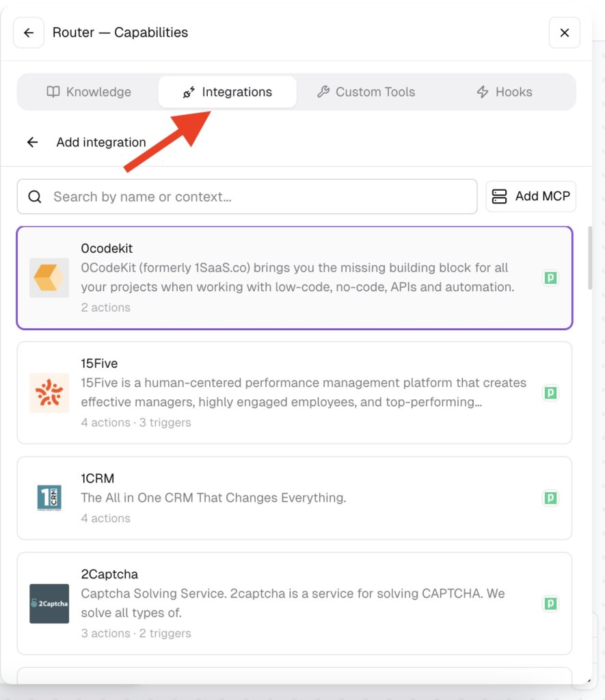Click the green P badge on 15Five
Screen dimensions: 605x700
click(x=550, y=393)
